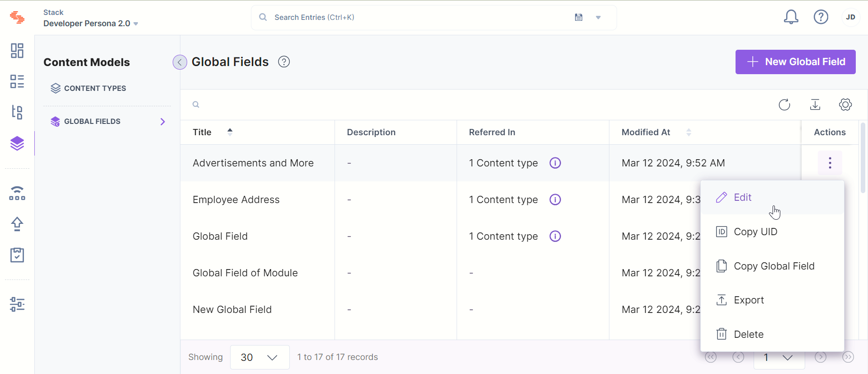Show references info for Employee Address
Screen dimensions: 868x374
click(555, 199)
